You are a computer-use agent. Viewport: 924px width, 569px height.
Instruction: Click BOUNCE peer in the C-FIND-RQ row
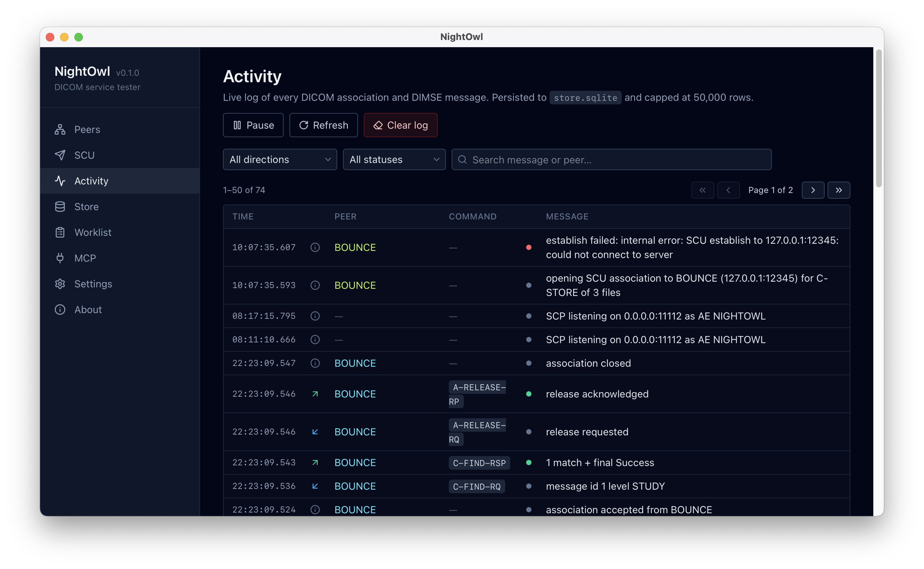pos(355,486)
